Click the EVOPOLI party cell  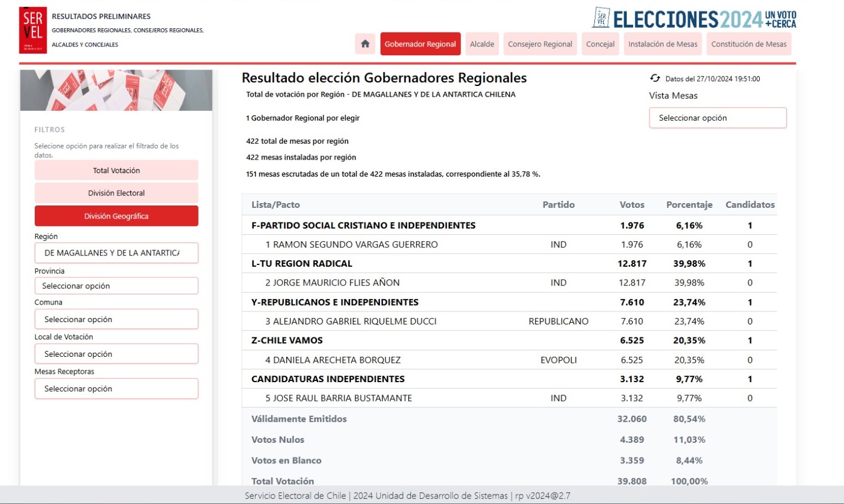point(558,360)
